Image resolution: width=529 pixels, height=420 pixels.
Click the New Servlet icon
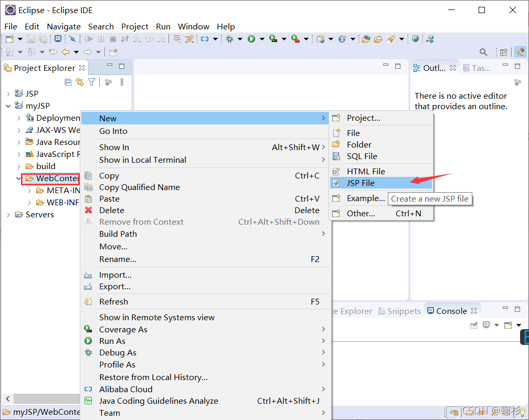tap(342, 39)
